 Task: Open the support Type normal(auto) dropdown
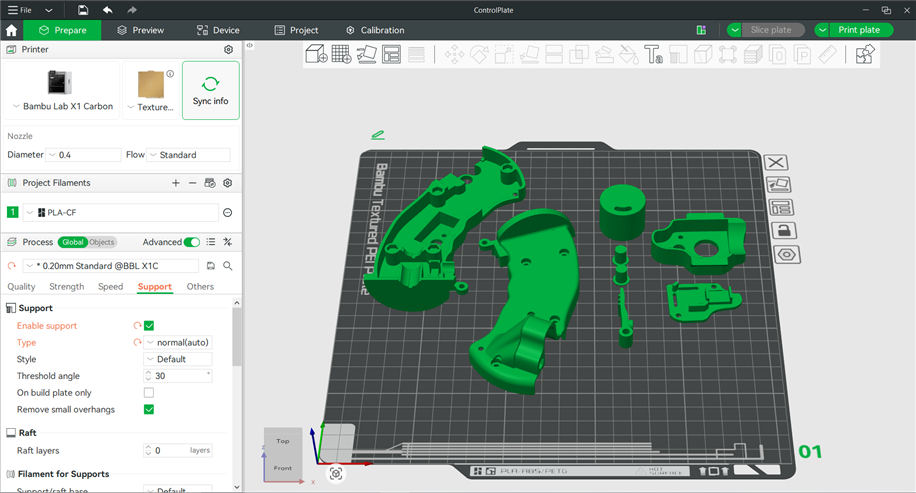[178, 342]
